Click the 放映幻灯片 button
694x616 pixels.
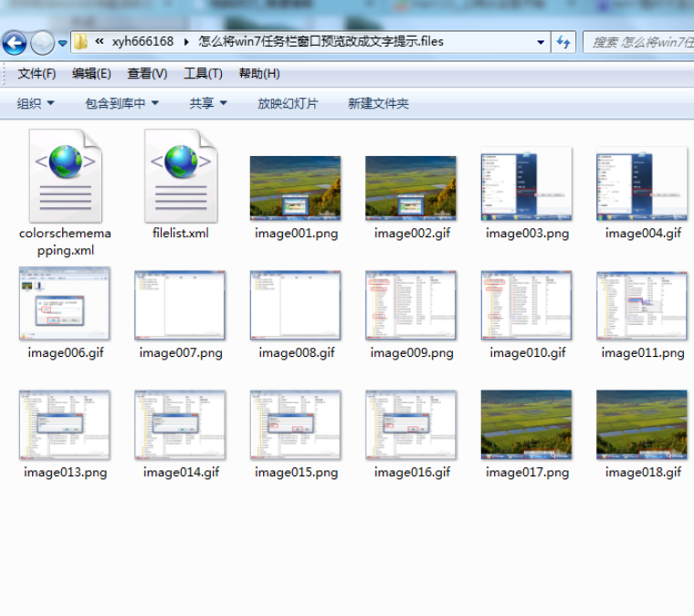(x=288, y=103)
